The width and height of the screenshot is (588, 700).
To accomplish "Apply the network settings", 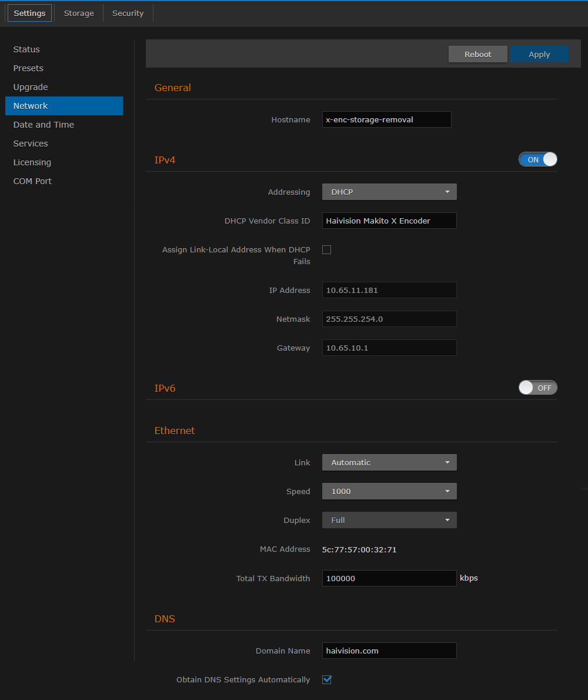I will [539, 54].
